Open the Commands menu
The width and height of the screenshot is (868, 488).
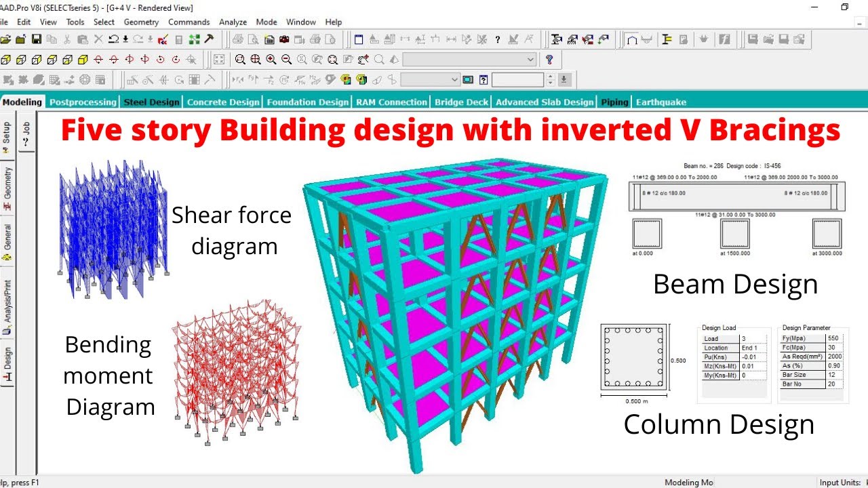pos(189,22)
